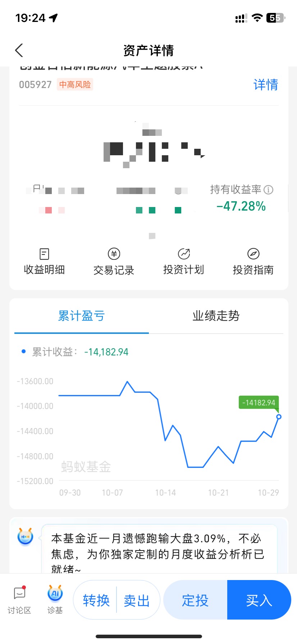Tap the AI assistant avatar beside the message
The height and width of the screenshot is (644, 297).
(x=25, y=537)
